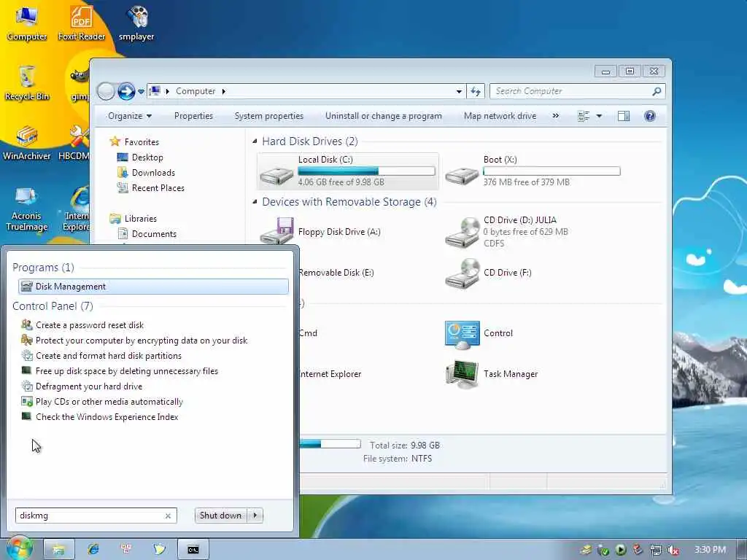Select Libraries in the navigation pane

(140, 219)
